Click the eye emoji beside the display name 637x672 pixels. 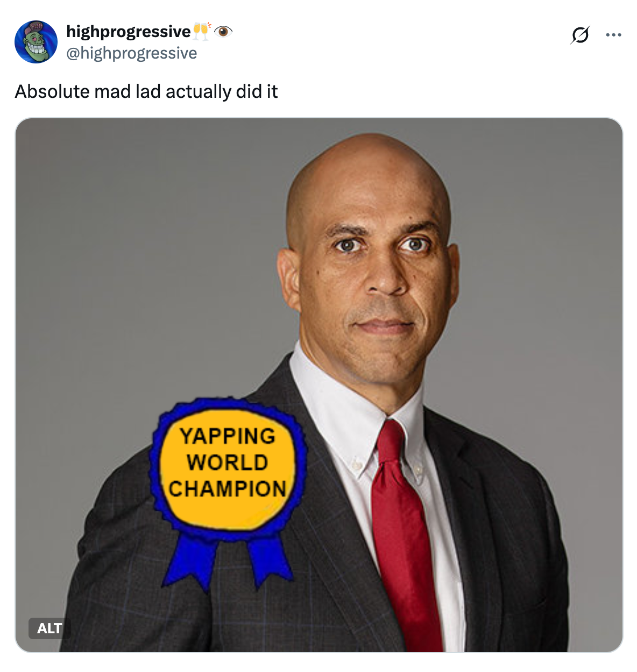(x=222, y=32)
